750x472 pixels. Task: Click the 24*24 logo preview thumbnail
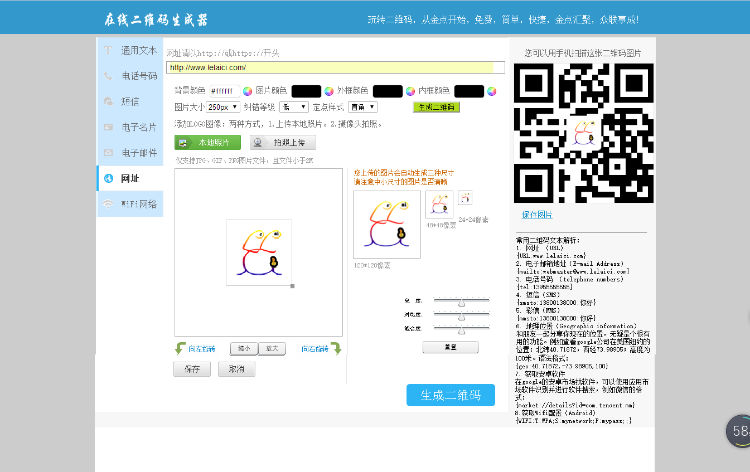pos(465,198)
